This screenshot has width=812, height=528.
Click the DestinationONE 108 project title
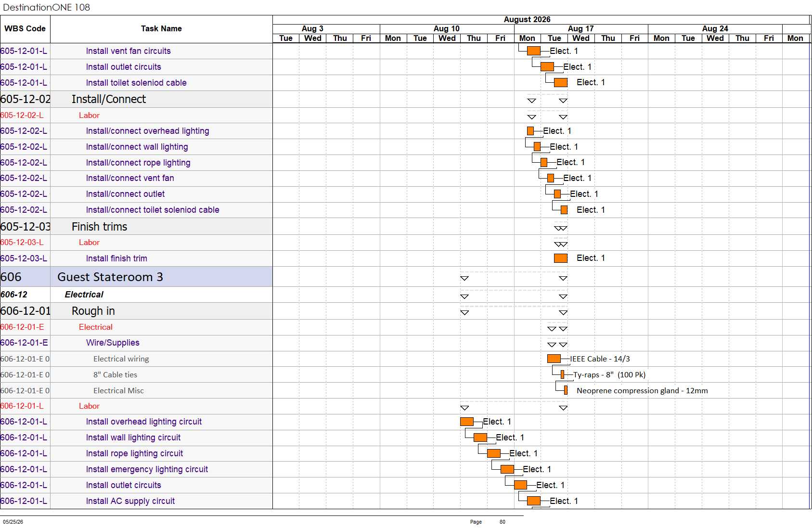coord(47,7)
